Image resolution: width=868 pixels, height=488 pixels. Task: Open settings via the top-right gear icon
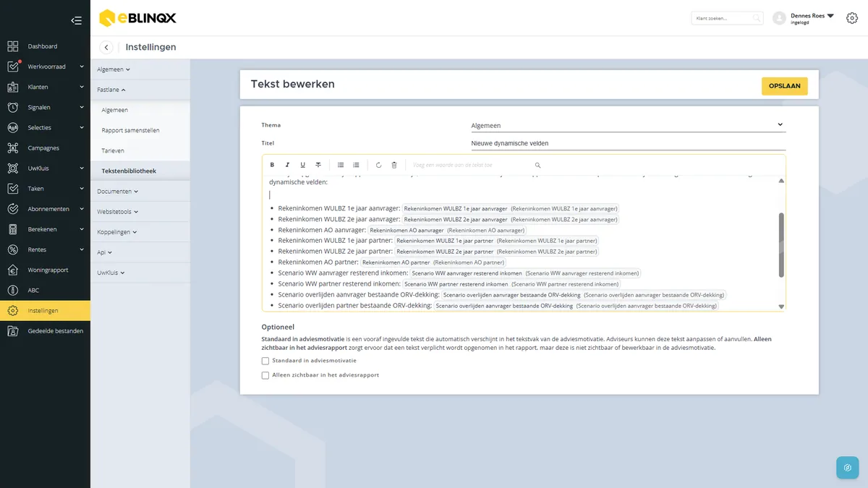(852, 18)
